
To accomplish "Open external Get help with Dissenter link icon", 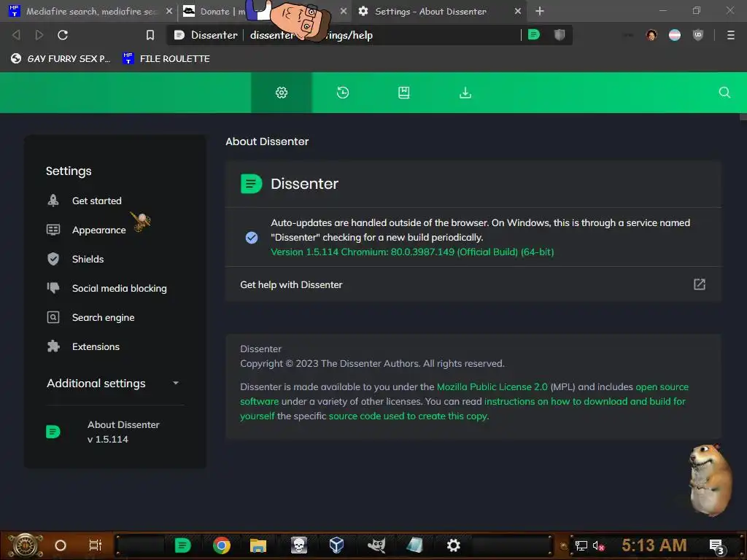I will (x=700, y=284).
